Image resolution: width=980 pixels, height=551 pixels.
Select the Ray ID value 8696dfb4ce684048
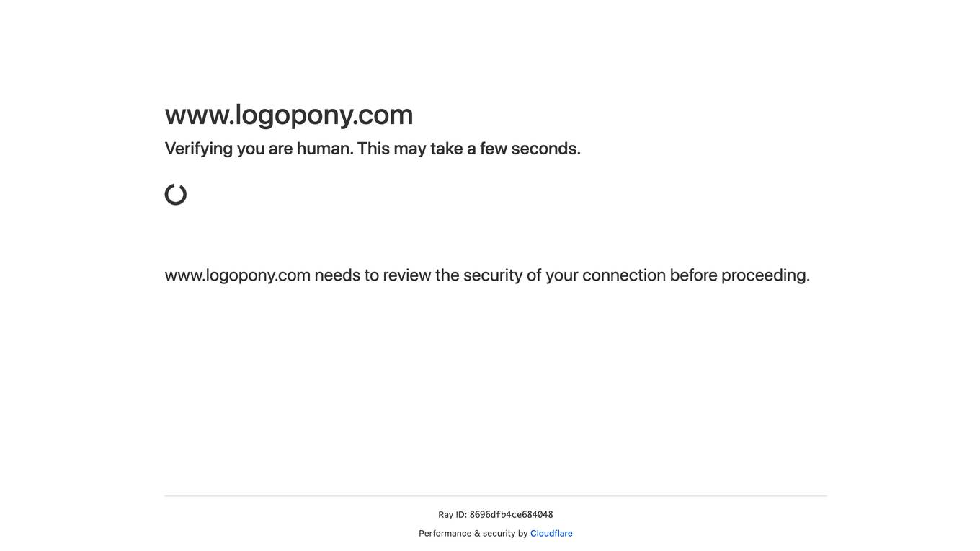coord(511,515)
